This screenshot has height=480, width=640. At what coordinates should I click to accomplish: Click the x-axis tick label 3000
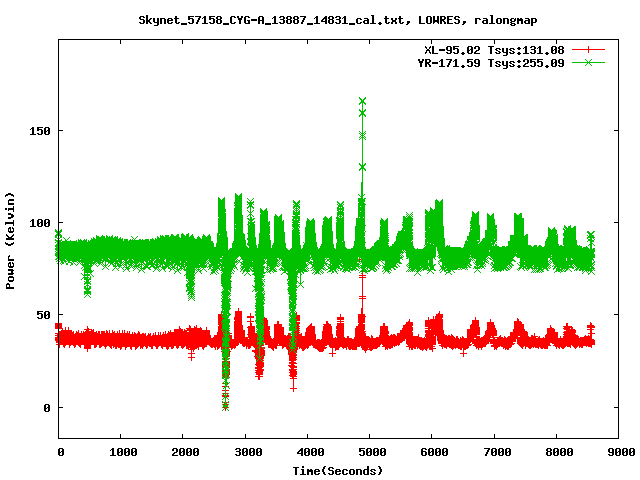(248, 452)
